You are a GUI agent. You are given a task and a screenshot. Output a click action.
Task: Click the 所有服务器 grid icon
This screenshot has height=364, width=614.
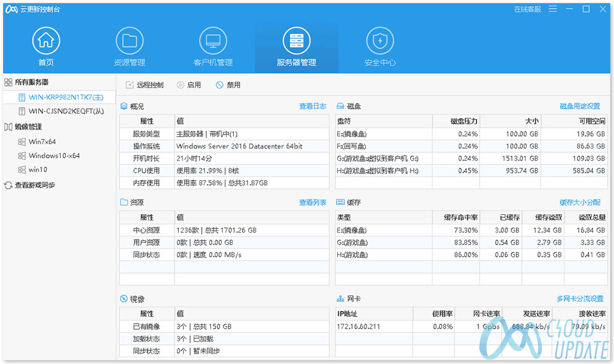tap(8, 82)
